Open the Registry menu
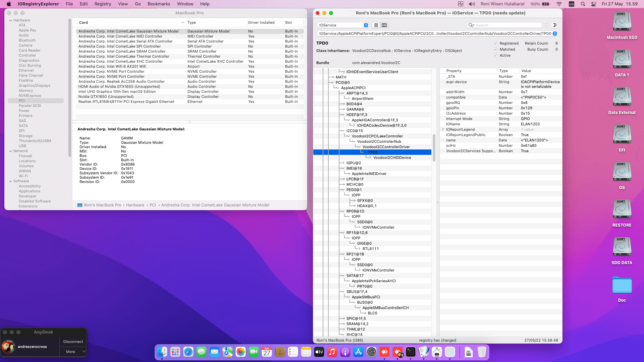Image resolution: width=644 pixels, height=362 pixels. 103,4
